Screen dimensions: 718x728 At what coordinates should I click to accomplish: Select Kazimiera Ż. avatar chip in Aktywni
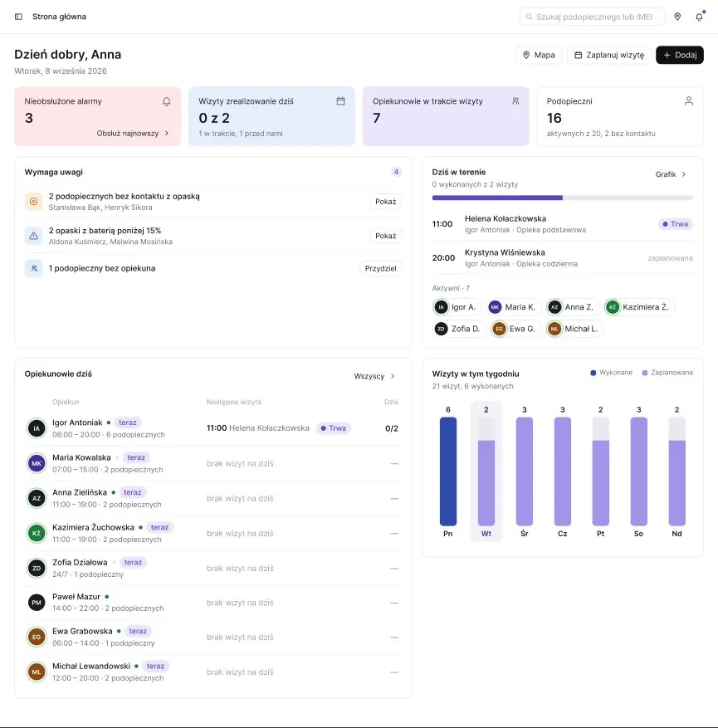point(639,307)
